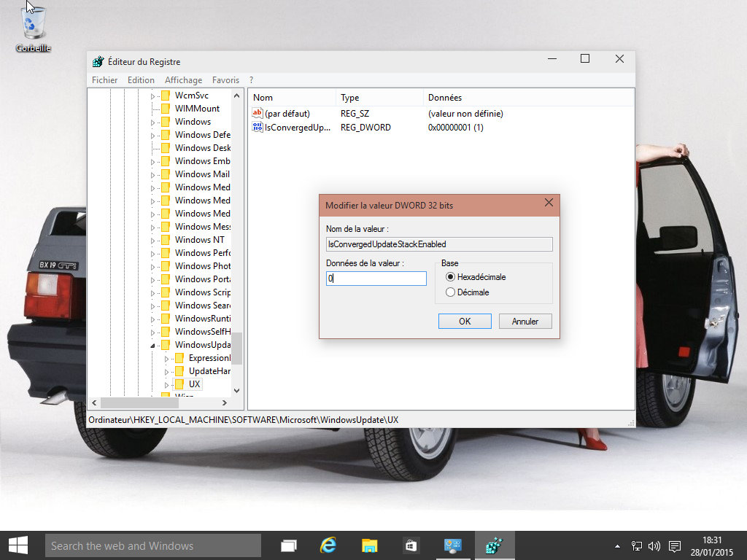Viewport: 747px width, 560px height.
Task: Click Annuler to cancel the dialog
Action: pos(525,322)
